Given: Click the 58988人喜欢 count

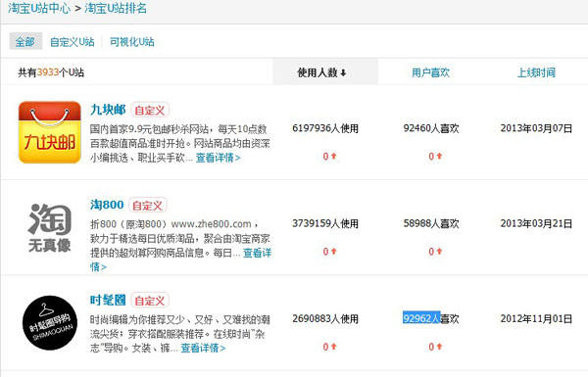Looking at the screenshot, I should (431, 223).
